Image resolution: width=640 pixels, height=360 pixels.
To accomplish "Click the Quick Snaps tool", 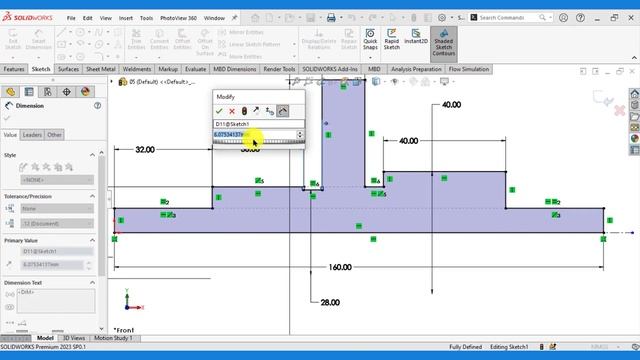I will 370,40.
